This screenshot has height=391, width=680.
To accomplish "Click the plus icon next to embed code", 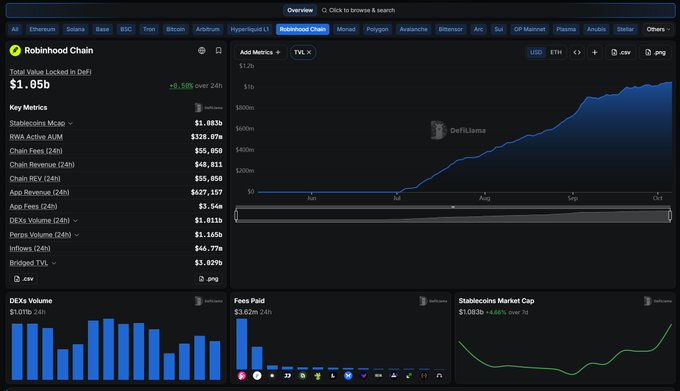I will click(595, 52).
